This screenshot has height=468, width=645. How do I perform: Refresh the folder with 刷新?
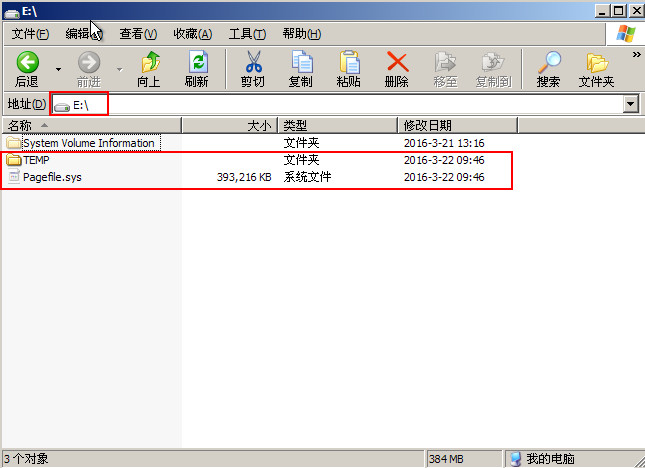197,69
